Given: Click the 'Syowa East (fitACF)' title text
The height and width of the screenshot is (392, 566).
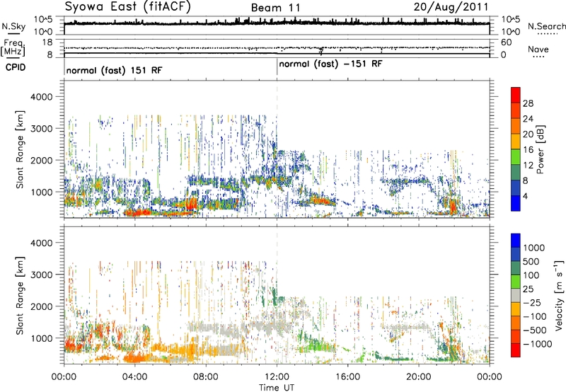Looking at the screenshot, I should pos(127,6).
